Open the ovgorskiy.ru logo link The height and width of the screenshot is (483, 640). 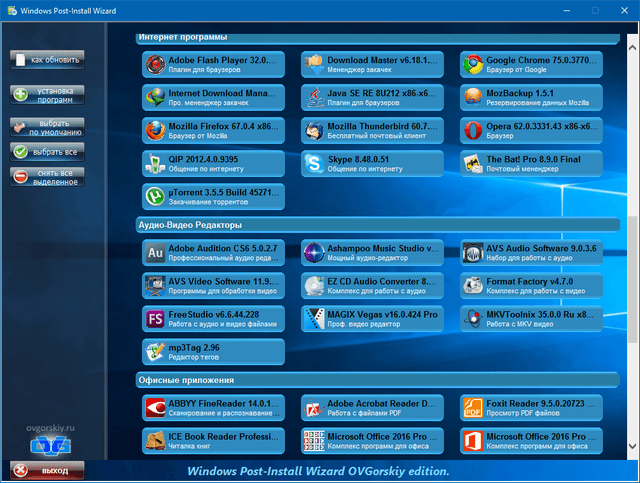point(48,437)
